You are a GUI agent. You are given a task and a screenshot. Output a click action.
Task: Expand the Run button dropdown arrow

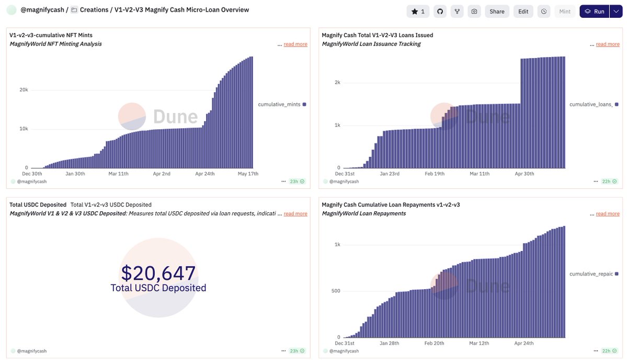click(616, 12)
